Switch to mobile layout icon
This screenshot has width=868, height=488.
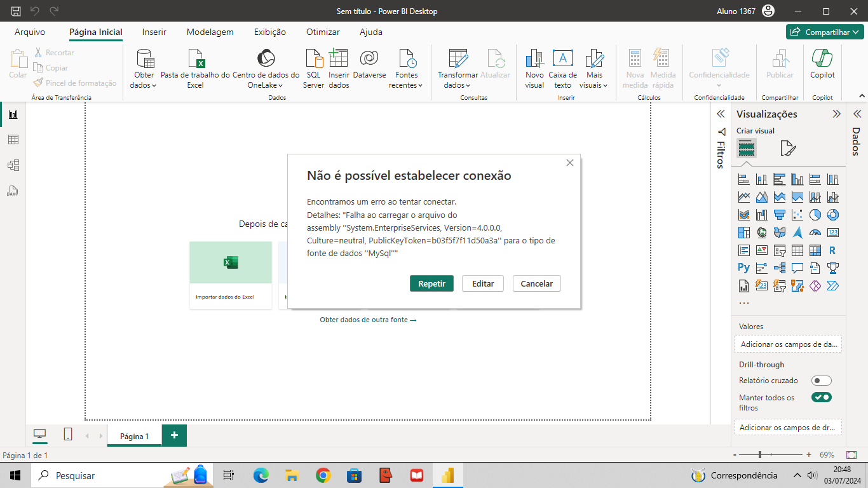coord(68,435)
